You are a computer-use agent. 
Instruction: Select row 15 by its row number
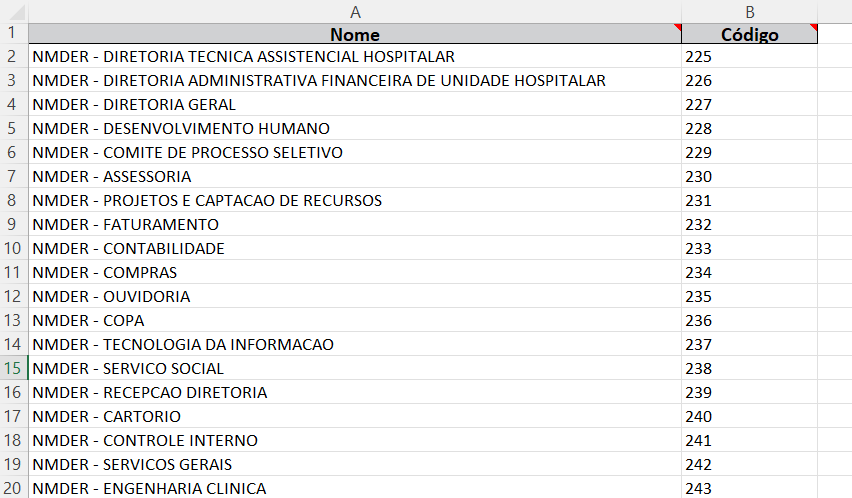(12, 369)
